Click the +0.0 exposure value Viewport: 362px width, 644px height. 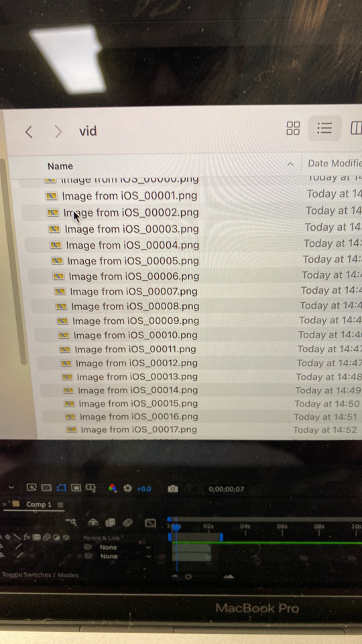click(x=143, y=489)
